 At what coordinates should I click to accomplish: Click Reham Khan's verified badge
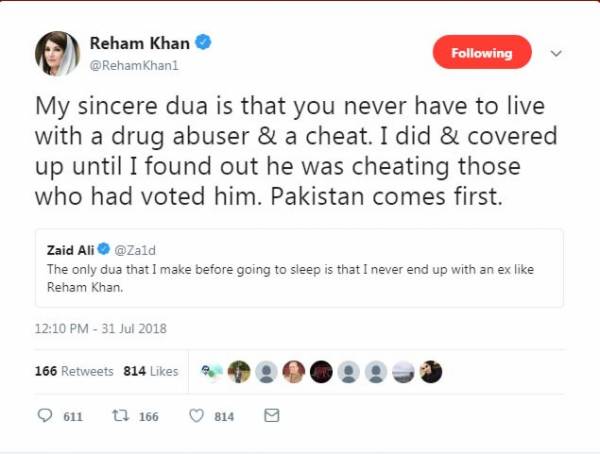(x=203, y=43)
